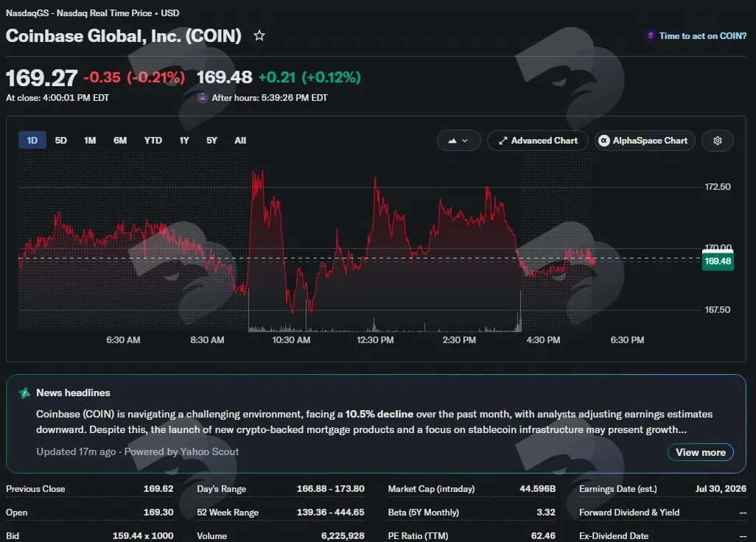Screen dimensions: 756x542
Task: Select the 1D time range tab
Action: pos(32,140)
